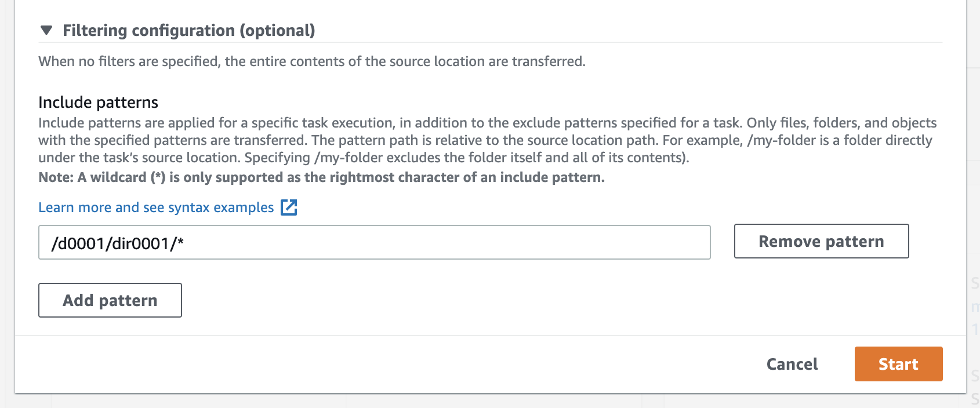Click the Include patterns description paragraph
Viewport: 980px width, 408px height.
(x=488, y=140)
